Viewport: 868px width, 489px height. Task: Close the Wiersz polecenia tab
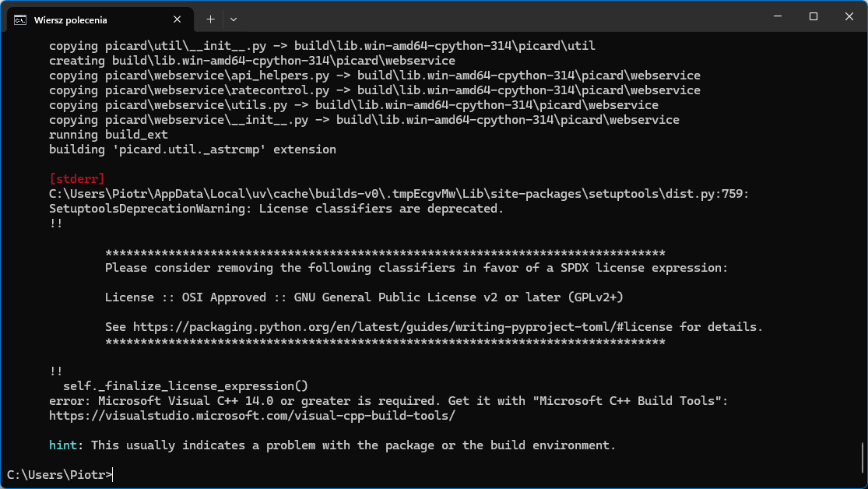(178, 19)
